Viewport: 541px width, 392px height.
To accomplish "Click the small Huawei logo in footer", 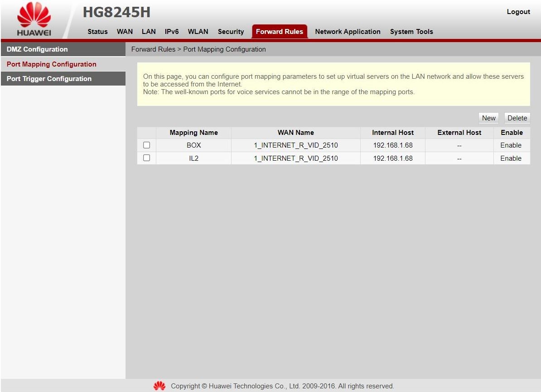I will (159, 386).
